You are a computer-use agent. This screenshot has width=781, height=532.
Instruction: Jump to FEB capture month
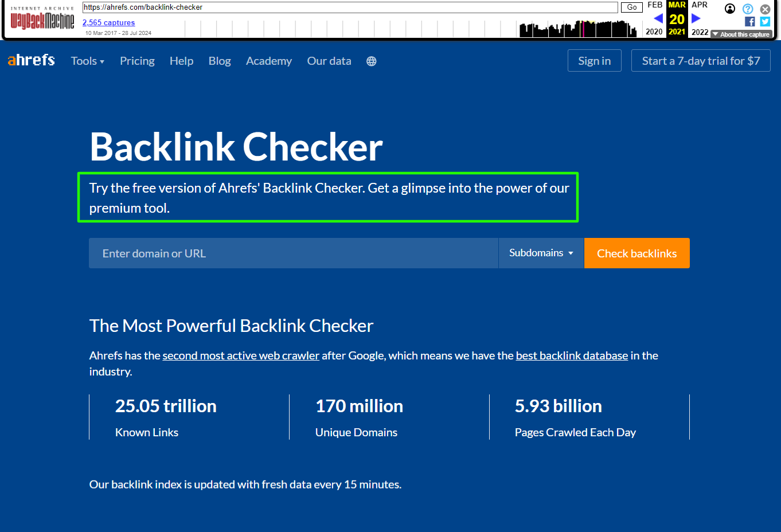coord(655,5)
